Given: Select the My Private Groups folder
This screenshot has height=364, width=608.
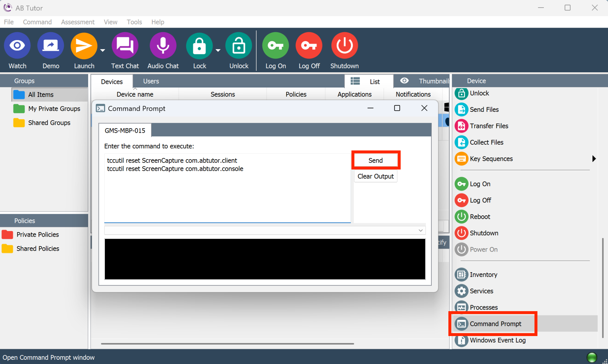Looking at the screenshot, I should [54, 109].
